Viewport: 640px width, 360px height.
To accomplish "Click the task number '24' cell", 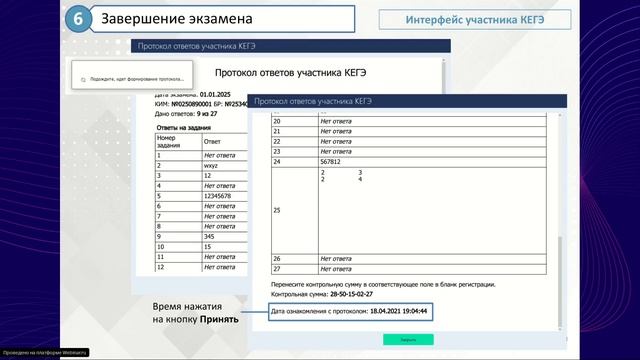I will tap(295, 162).
